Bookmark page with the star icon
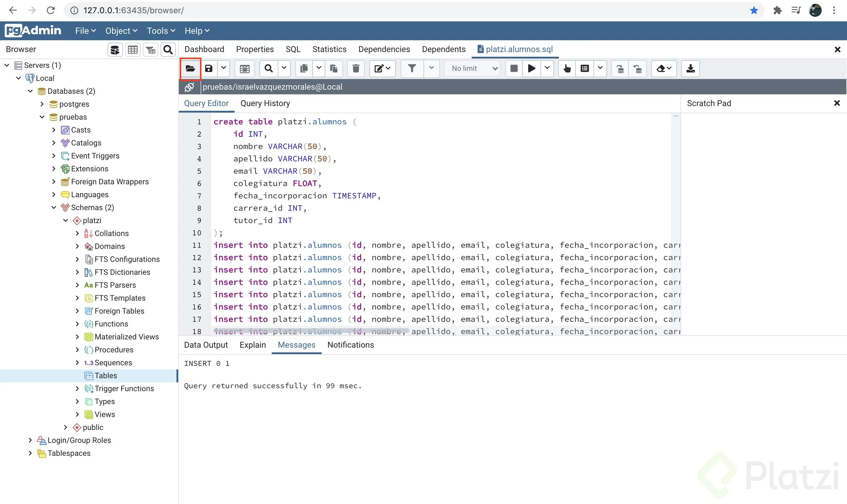847x504 pixels. pos(754,10)
